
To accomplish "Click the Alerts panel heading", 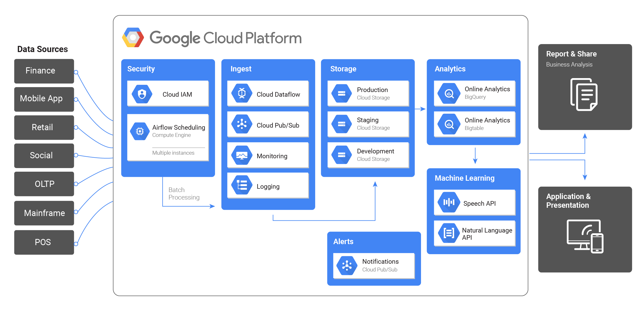I will coord(343,242).
